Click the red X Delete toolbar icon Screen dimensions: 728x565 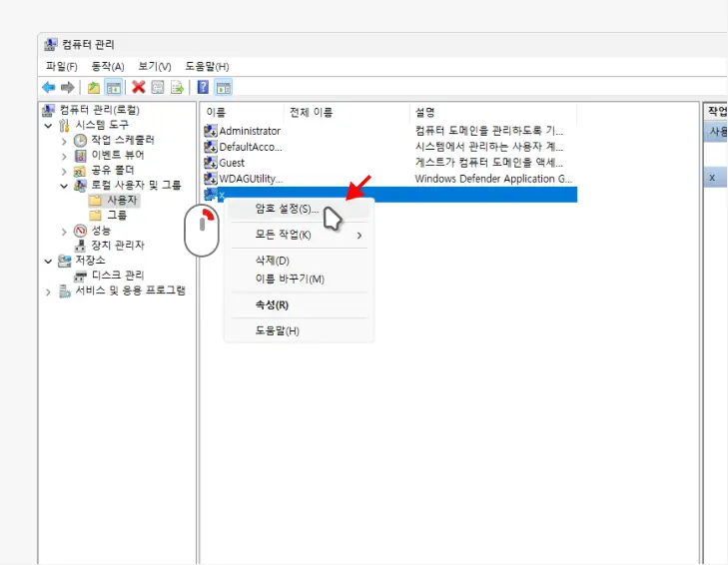click(x=139, y=87)
